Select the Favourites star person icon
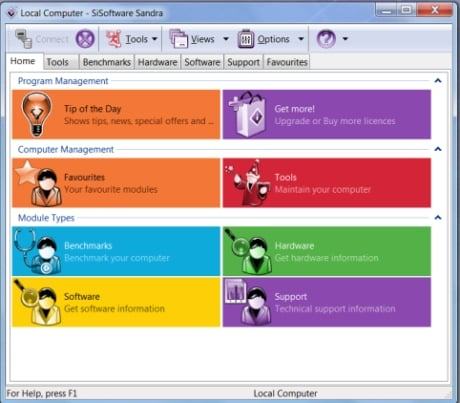 (x=39, y=183)
